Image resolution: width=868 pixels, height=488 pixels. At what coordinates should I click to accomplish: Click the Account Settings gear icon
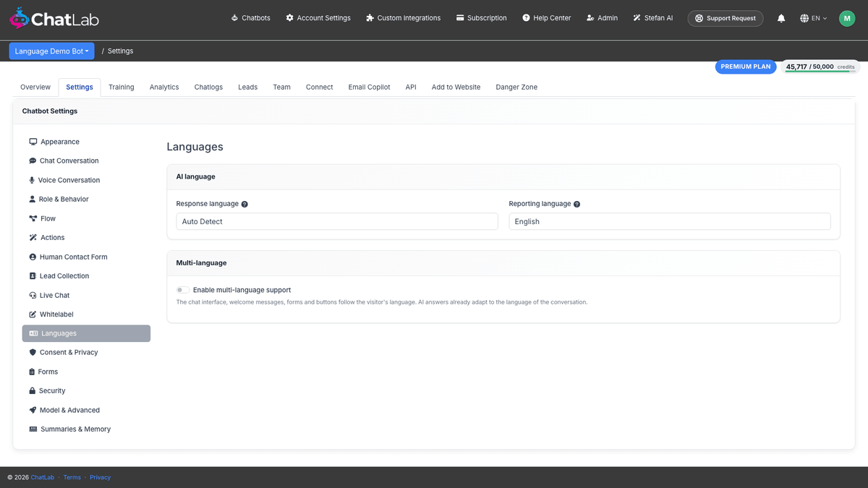point(289,18)
